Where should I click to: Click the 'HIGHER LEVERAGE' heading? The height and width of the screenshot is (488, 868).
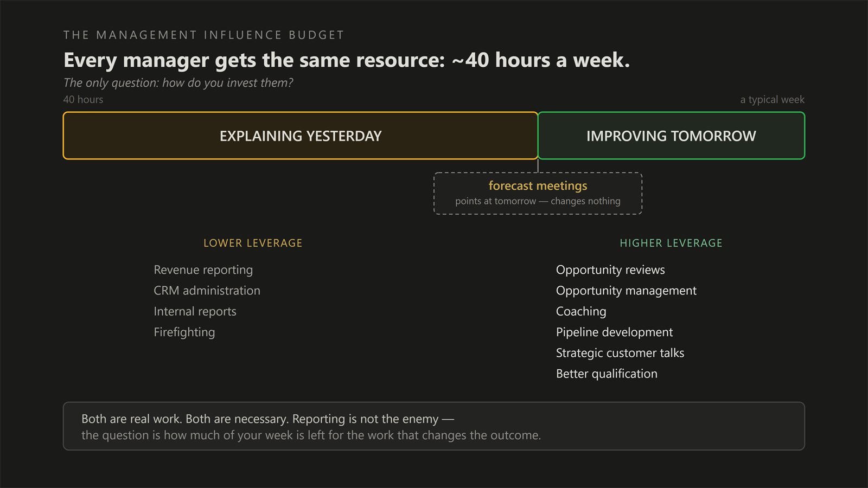pos(671,243)
